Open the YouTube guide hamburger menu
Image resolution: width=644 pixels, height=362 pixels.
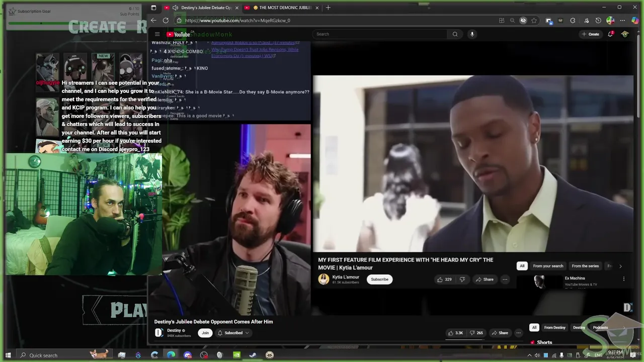point(157,34)
